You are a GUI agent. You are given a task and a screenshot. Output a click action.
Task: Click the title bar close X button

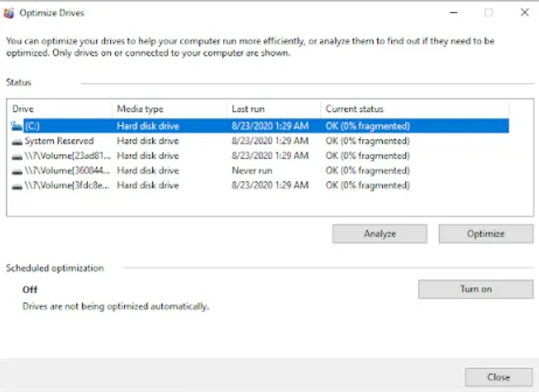(525, 13)
